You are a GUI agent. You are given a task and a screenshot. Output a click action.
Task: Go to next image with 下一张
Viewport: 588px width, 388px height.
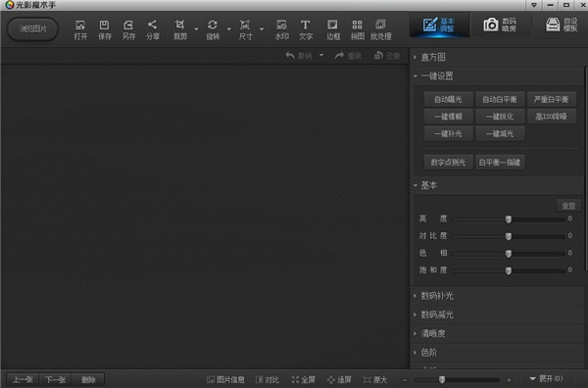pyautogui.click(x=56, y=380)
